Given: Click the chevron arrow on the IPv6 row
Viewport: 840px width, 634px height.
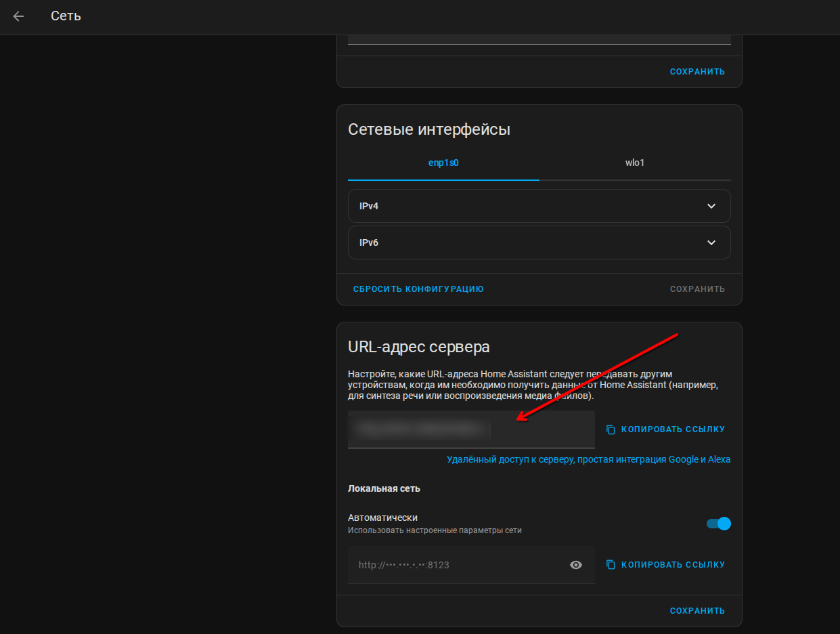Looking at the screenshot, I should [711, 242].
